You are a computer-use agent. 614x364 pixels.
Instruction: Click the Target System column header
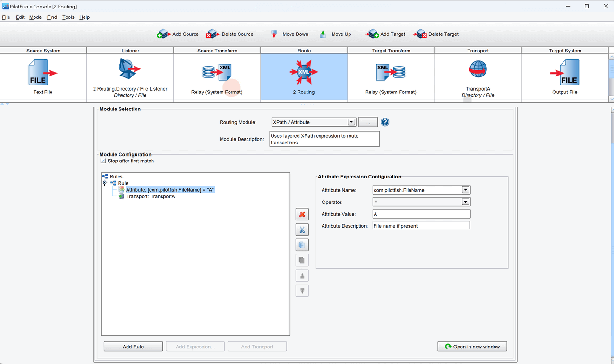point(565,51)
